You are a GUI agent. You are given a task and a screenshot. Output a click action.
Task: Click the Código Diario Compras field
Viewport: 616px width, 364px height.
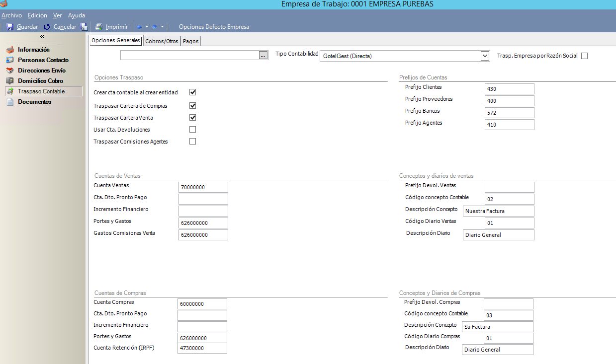click(x=508, y=338)
